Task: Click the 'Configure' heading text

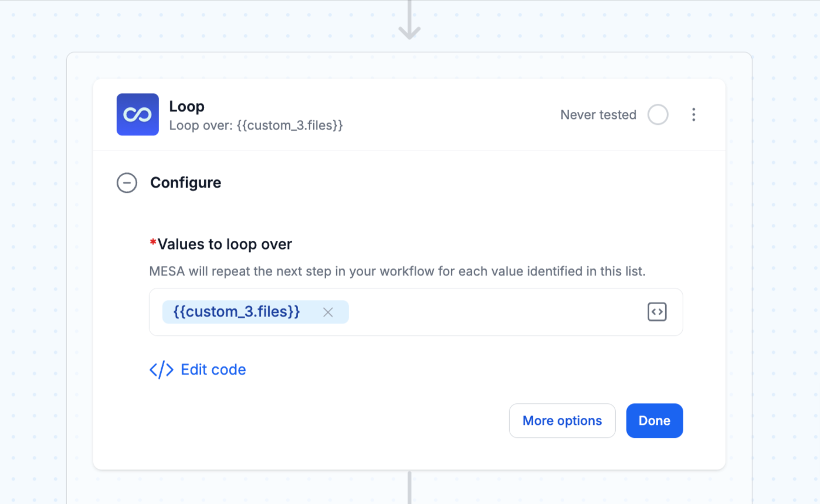Action: [185, 183]
